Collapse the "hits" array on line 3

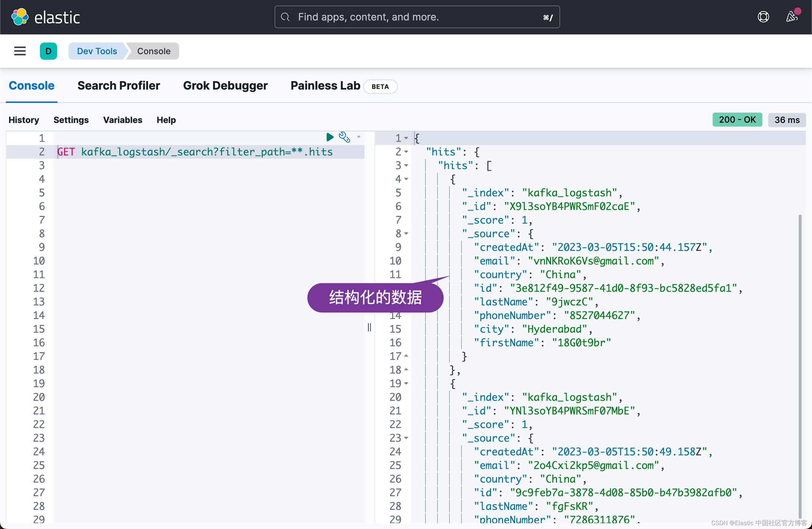pos(406,166)
